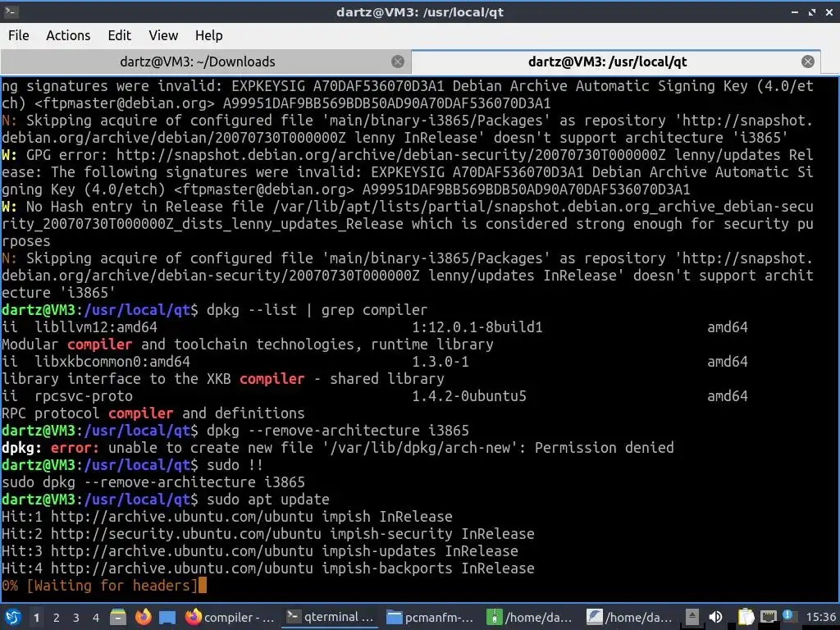Image resolution: width=840 pixels, height=630 pixels.
Task: Click the Hit:4 impish-backports line
Action: click(268, 568)
